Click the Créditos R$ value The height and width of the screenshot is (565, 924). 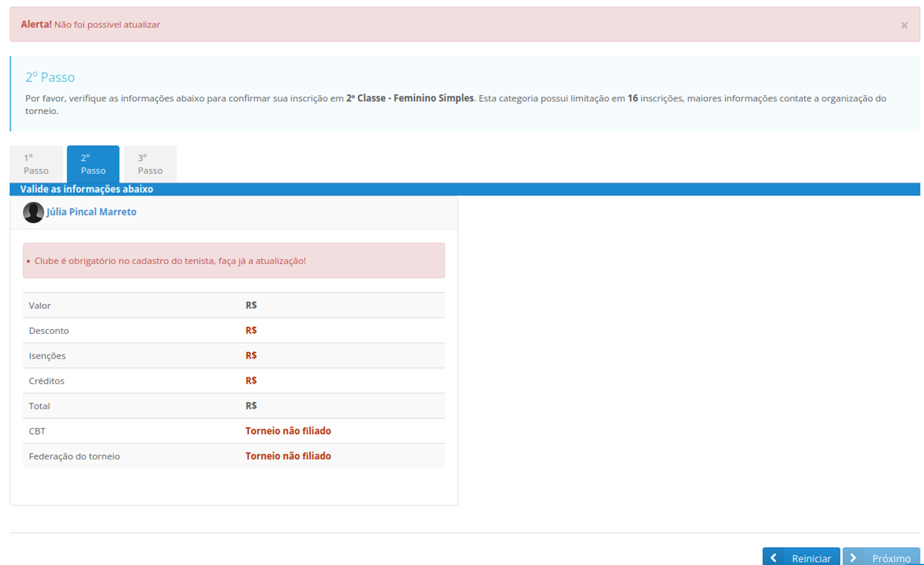251,381
